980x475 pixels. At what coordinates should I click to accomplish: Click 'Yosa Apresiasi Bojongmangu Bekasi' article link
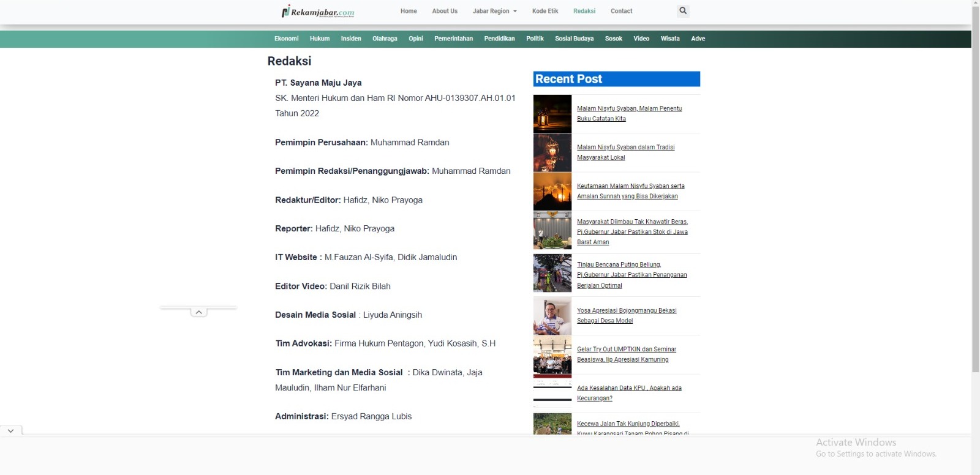click(x=627, y=311)
